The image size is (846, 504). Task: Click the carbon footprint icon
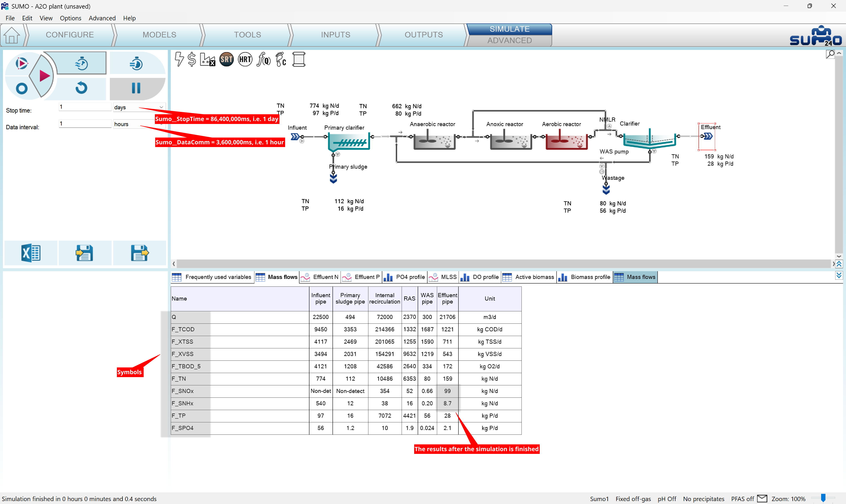(281, 60)
